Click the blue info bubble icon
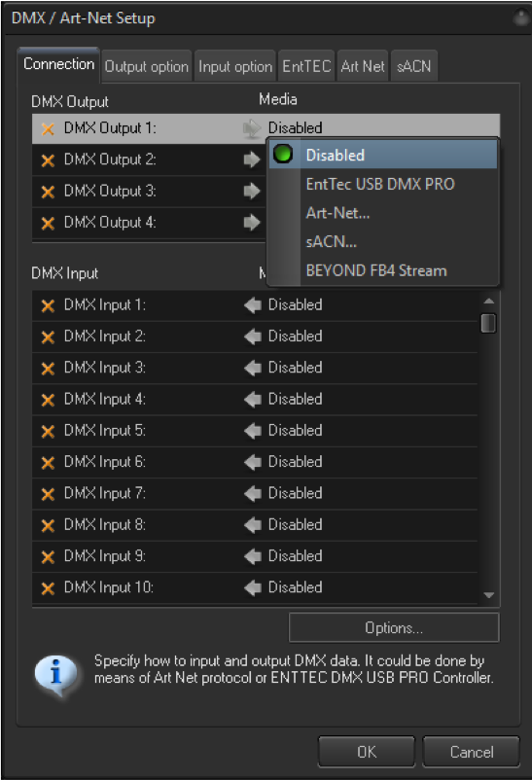 tap(55, 674)
